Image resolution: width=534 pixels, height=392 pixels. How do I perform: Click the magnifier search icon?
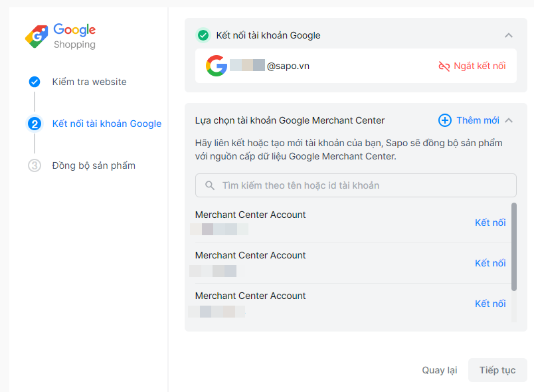click(210, 185)
